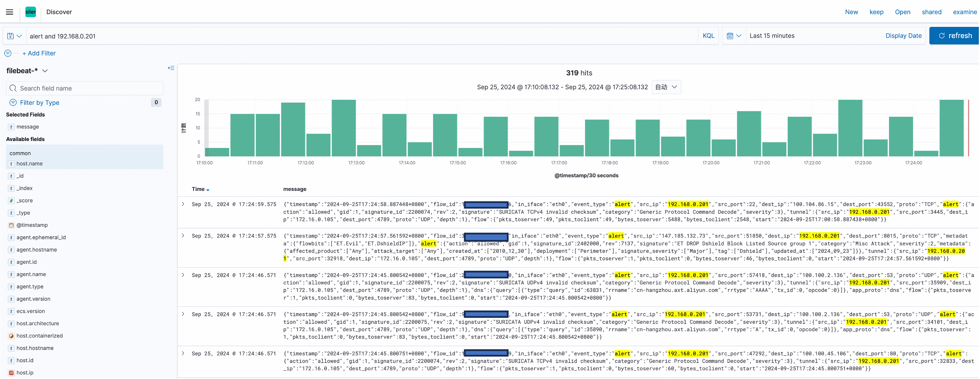This screenshot has width=980, height=379.
Task: Select the message field in Selected Fields
Action: 28,127
